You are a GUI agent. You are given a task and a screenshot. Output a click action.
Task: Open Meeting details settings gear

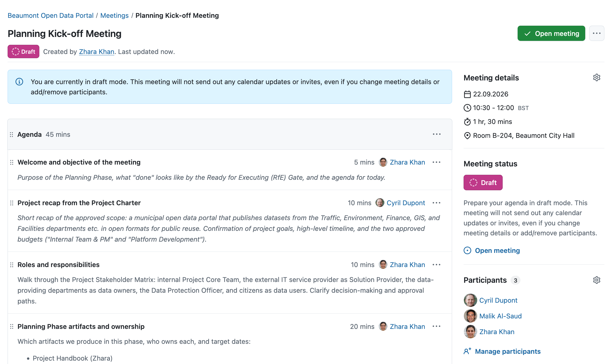pos(597,78)
